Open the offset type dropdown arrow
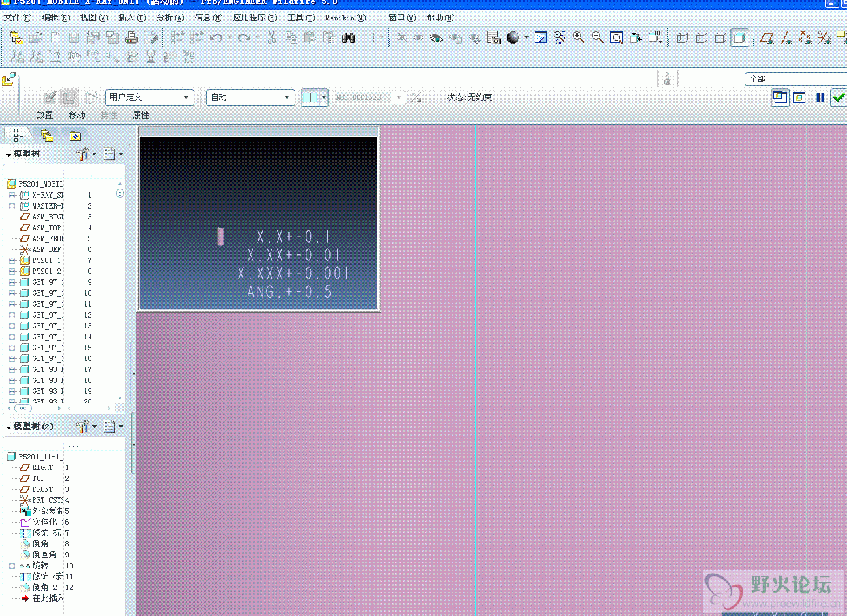847x616 pixels. (400, 97)
